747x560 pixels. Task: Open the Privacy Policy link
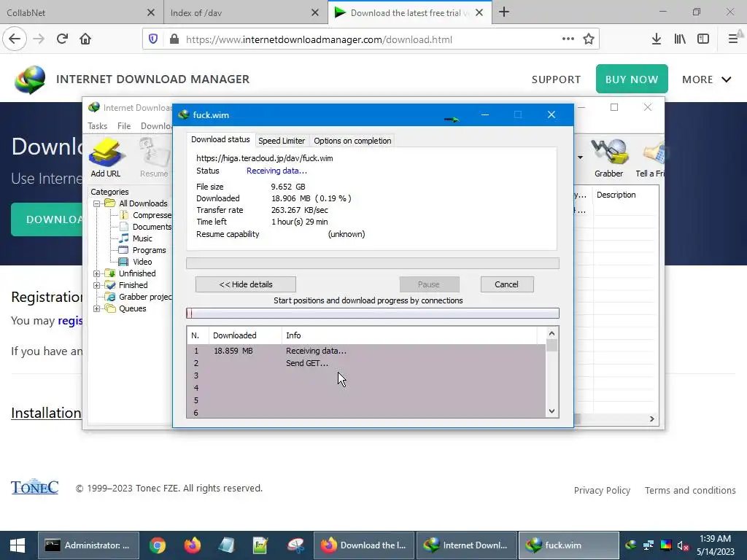(602, 491)
